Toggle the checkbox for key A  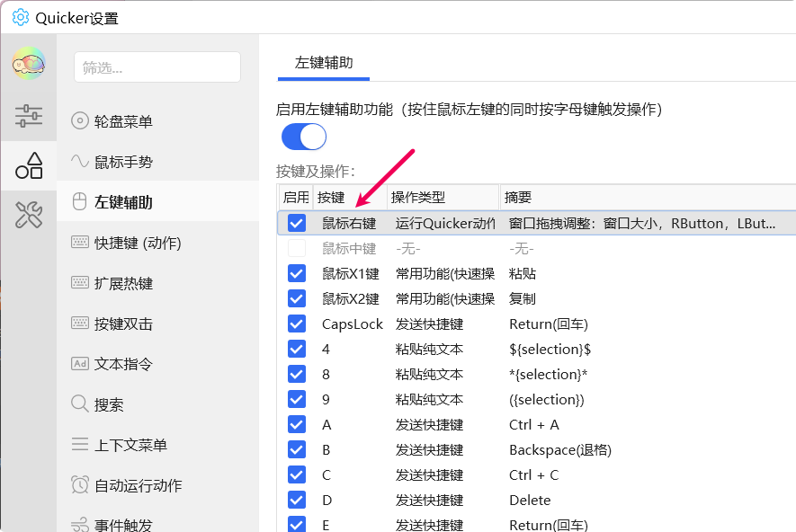(297, 424)
